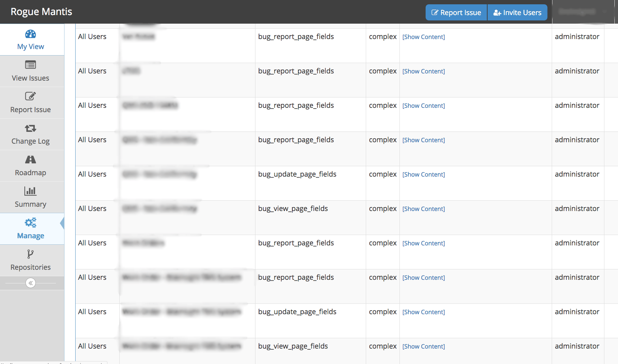Click the Summary bar chart icon

point(30,191)
